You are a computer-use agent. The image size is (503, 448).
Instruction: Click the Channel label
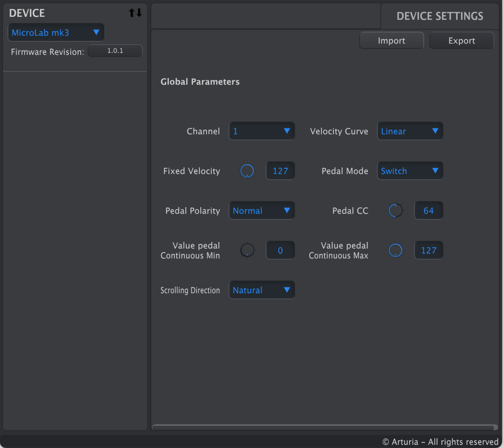[x=203, y=131]
